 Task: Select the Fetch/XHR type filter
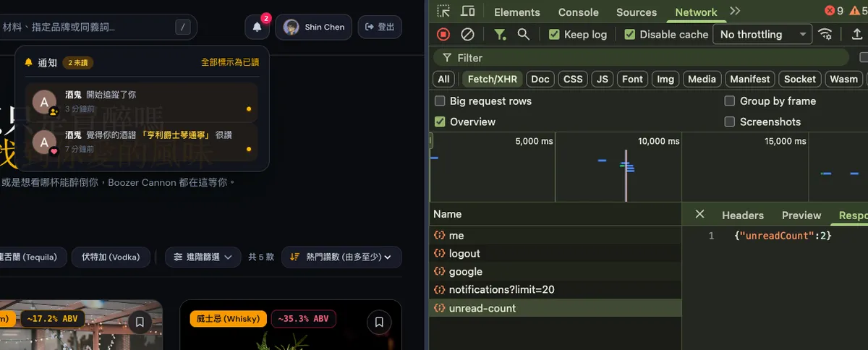(491, 79)
